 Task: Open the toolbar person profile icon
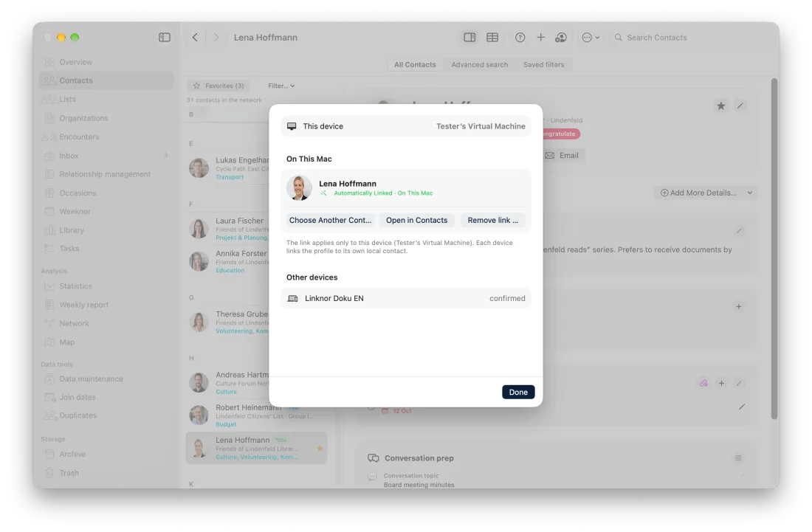click(x=561, y=37)
